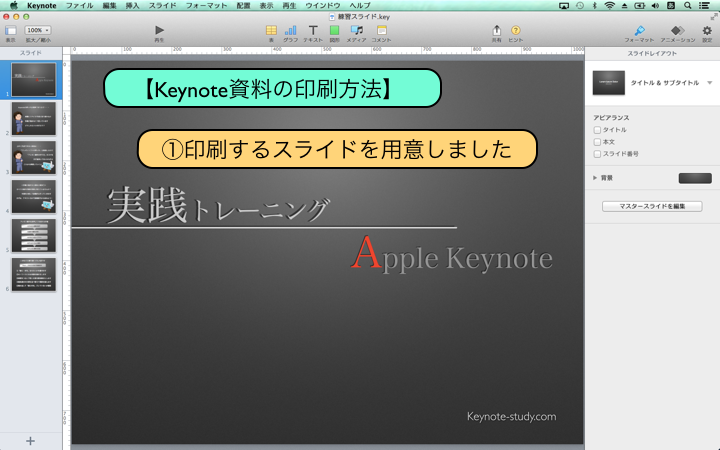This screenshot has height=450, width=720.
Task: Add a new slide with plus button
Action: 30,441
